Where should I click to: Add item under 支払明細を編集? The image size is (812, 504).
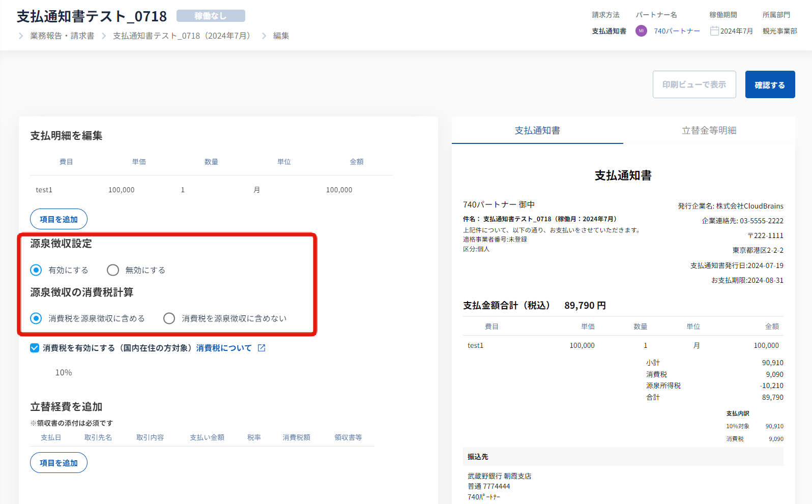tap(59, 219)
